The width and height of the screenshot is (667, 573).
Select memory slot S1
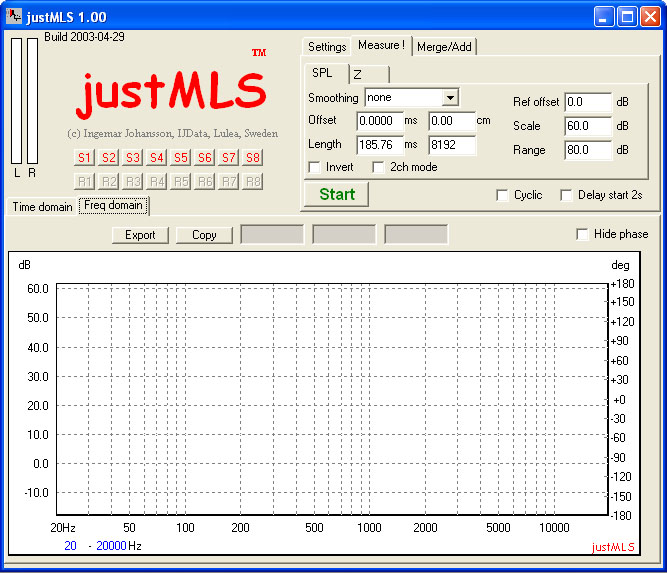[84, 157]
